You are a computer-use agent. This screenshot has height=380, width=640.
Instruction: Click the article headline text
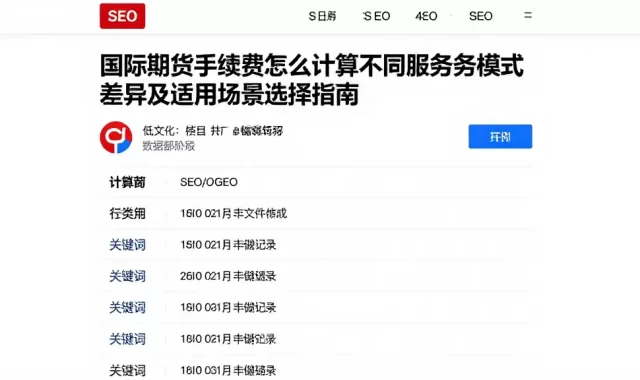(x=312, y=80)
